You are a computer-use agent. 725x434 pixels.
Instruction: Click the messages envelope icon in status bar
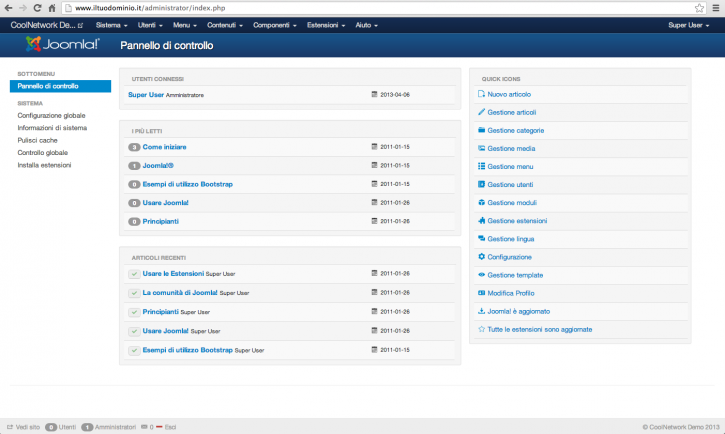point(144,427)
